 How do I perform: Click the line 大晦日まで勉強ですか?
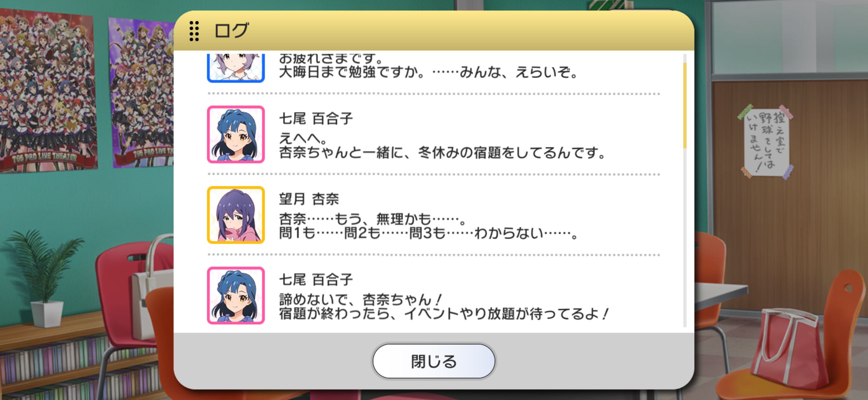pos(428,72)
